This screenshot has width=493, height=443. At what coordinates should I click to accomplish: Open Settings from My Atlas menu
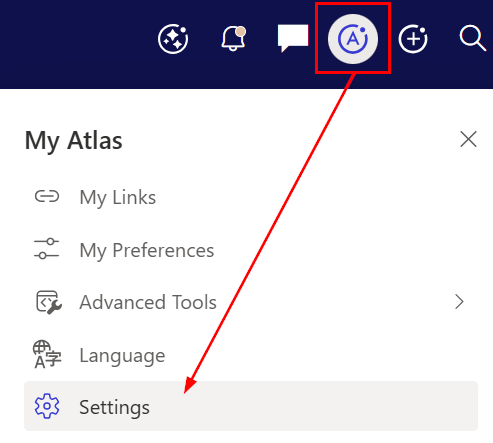coord(251,406)
